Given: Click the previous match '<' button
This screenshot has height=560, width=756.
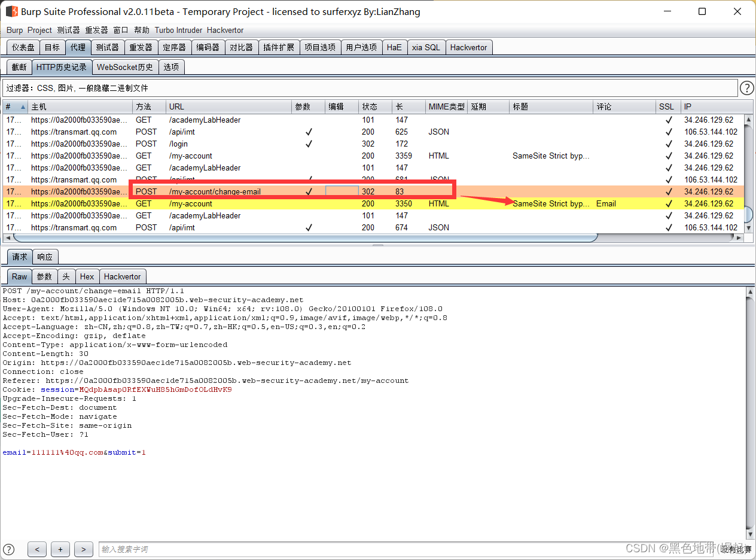Looking at the screenshot, I should tap(37, 549).
